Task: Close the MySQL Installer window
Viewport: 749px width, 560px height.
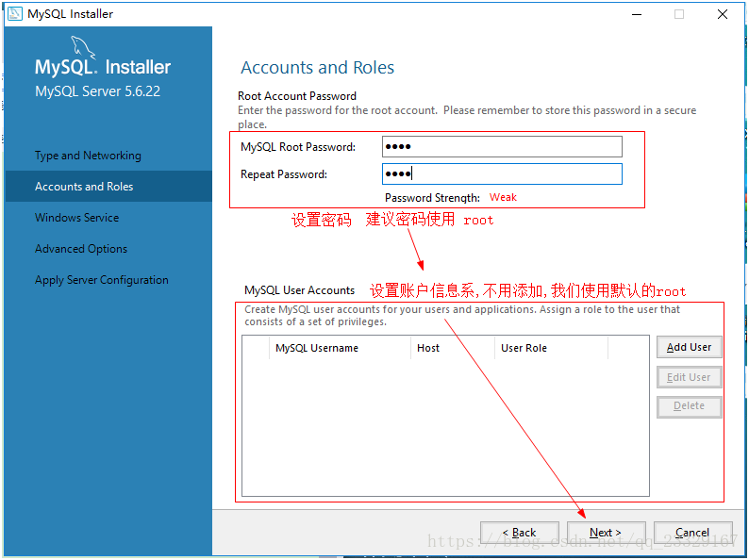Action: tap(723, 14)
